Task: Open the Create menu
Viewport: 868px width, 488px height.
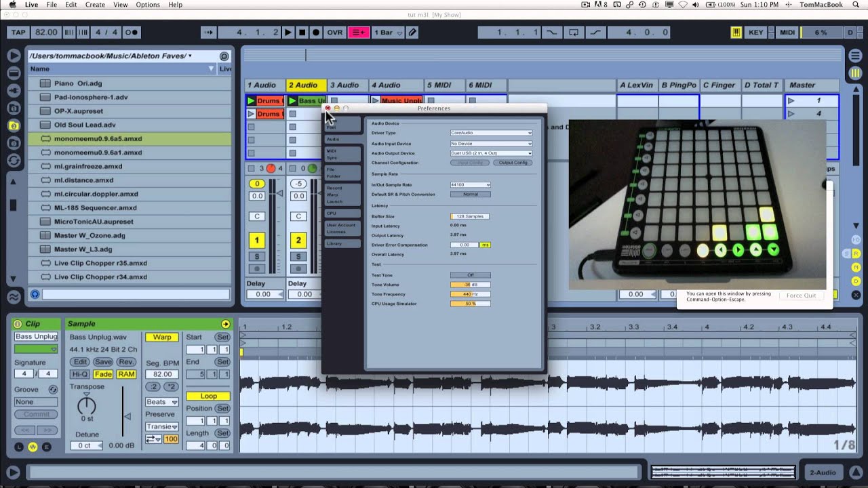Action: [x=95, y=5]
